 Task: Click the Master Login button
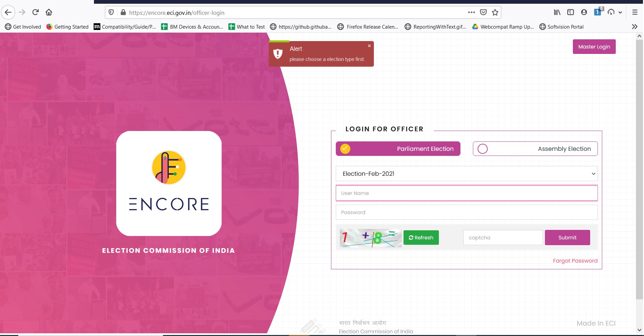594,46
